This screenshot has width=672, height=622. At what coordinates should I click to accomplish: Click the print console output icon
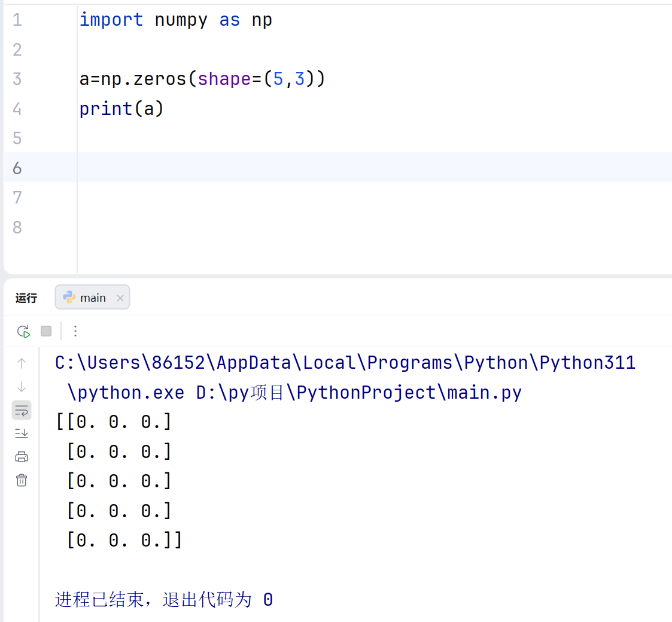pos(22,457)
